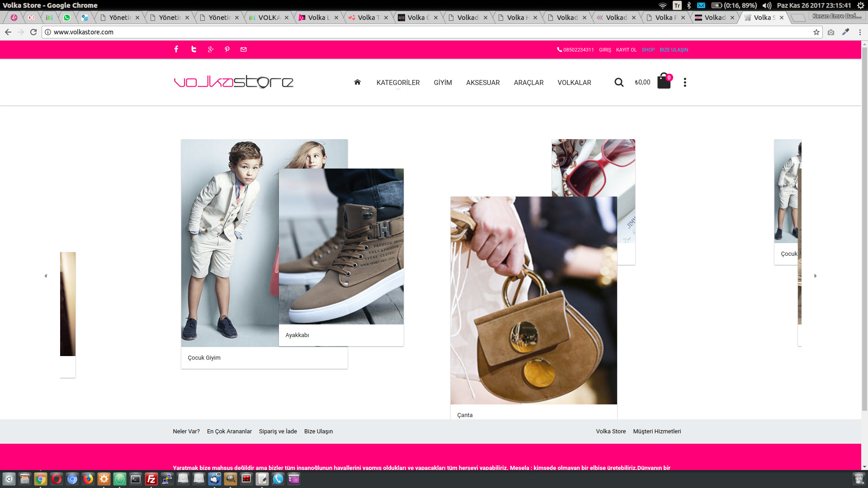Open the Facebook social icon
Image resolution: width=868 pixels, height=488 pixels.
click(x=176, y=49)
